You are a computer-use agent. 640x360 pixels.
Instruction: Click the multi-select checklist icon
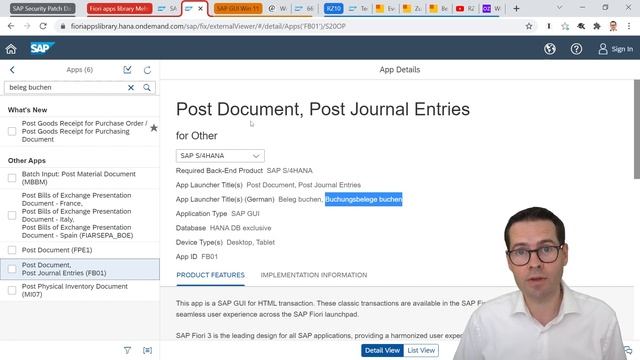point(127,70)
